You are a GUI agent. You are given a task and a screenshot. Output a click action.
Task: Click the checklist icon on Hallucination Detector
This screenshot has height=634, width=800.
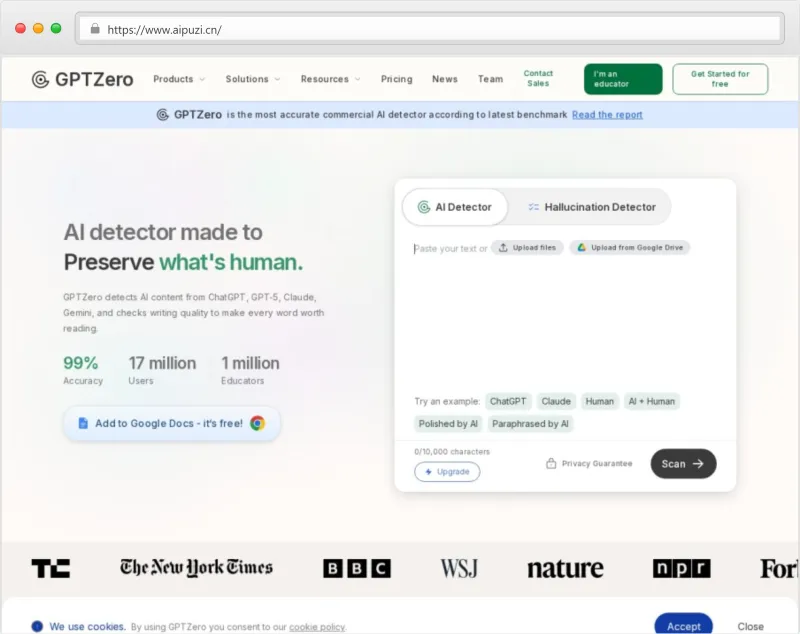(x=534, y=207)
